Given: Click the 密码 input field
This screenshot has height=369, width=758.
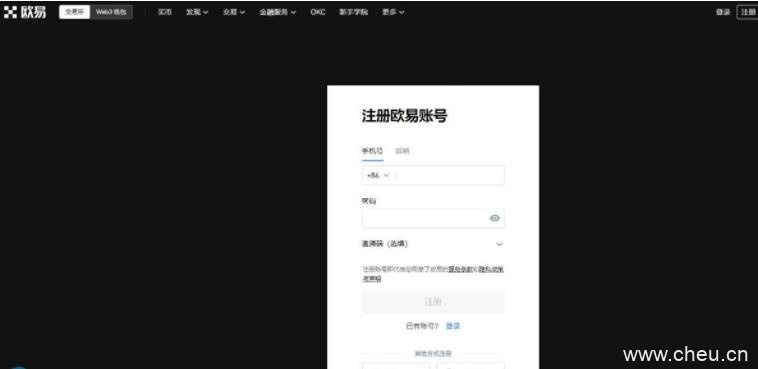Looking at the screenshot, I should tap(433, 218).
